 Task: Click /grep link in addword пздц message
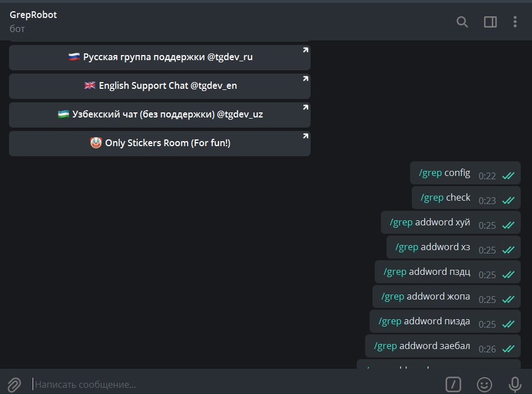pos(395,272)
